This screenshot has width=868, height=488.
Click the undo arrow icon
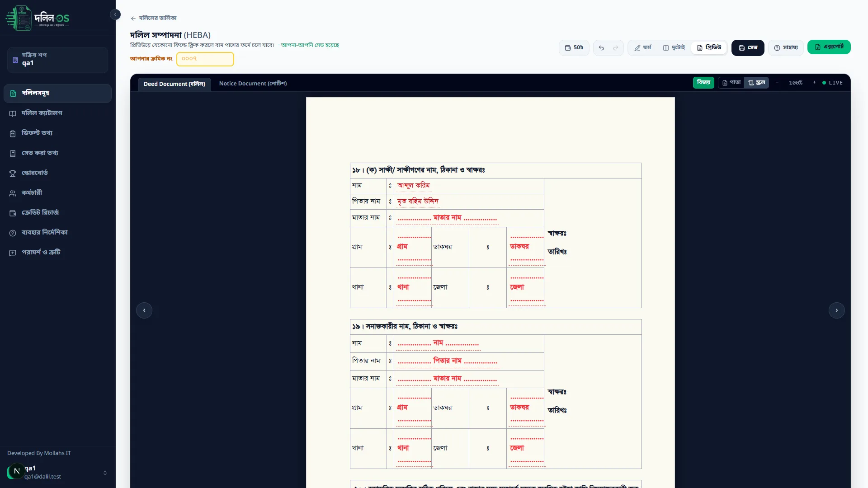click(601, 48)
